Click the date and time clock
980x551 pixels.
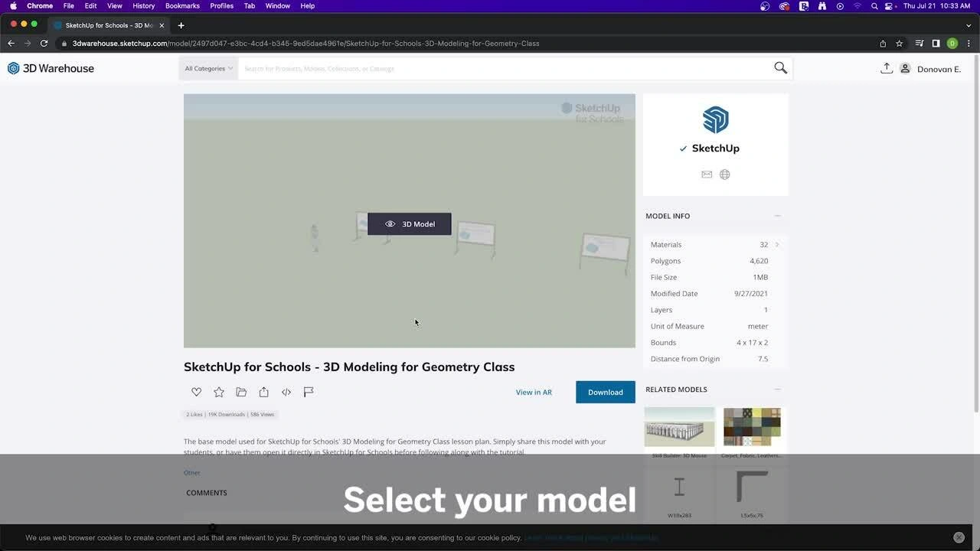937,6
